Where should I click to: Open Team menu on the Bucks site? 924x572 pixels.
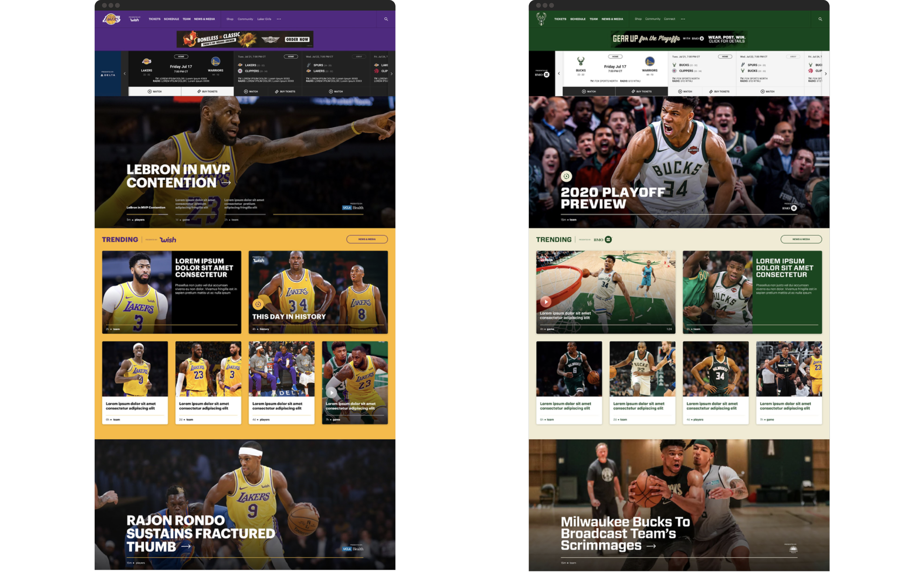(594, 19)
